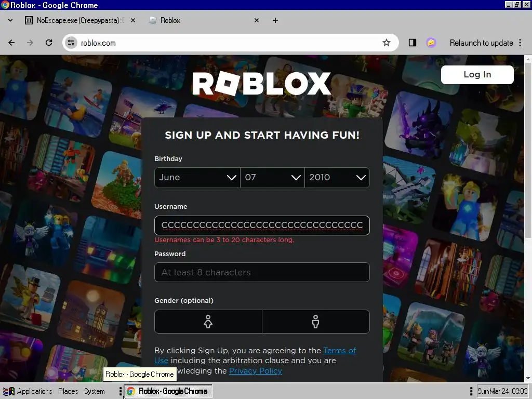Click the roblox.com address bar

[231, 43]
